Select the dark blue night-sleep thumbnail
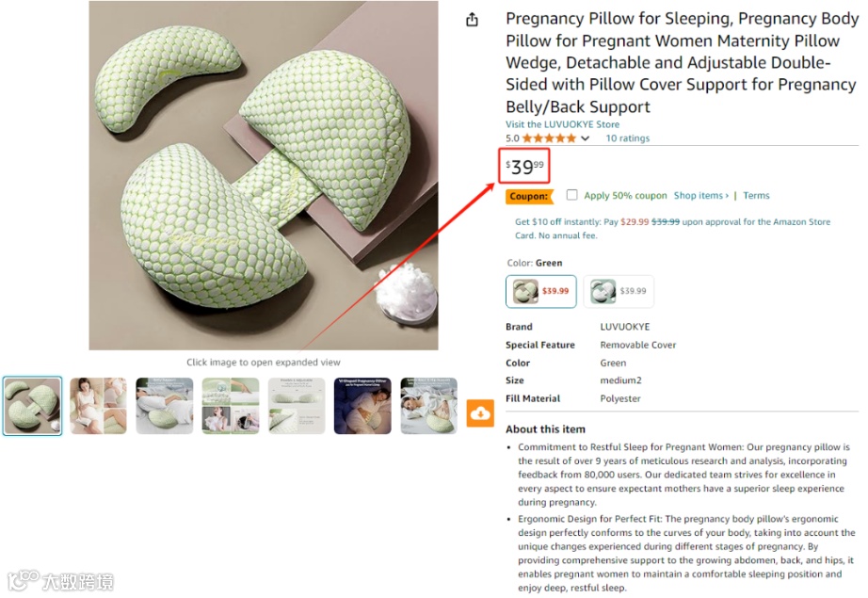The width and height of the screenshot is (868, 598). click(x=362, y=406)
